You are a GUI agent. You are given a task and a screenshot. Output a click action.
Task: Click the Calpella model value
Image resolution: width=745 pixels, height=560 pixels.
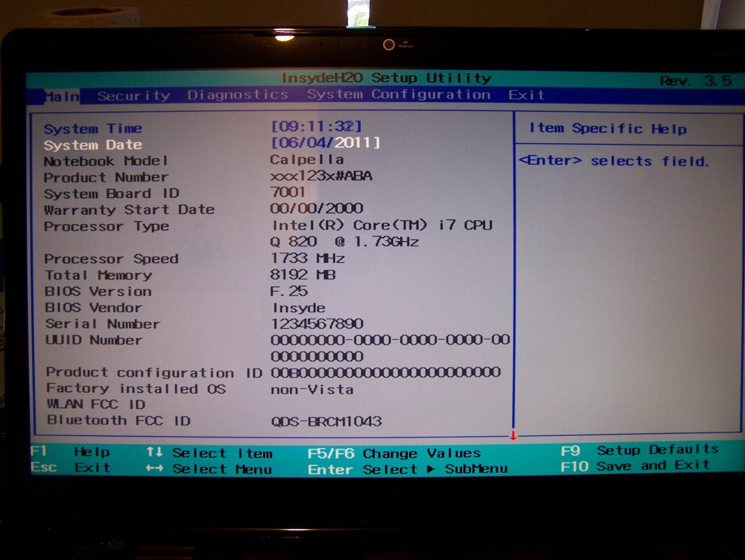pos(307,160)
